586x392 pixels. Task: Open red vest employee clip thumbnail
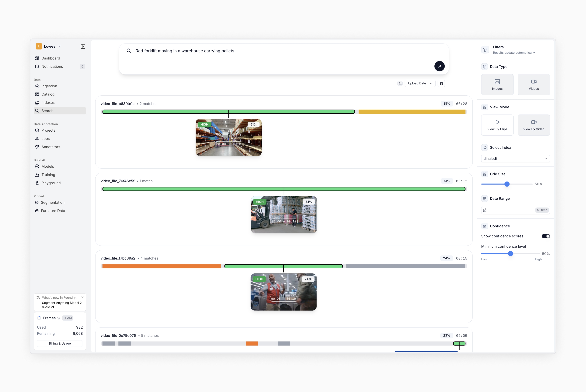284,292
